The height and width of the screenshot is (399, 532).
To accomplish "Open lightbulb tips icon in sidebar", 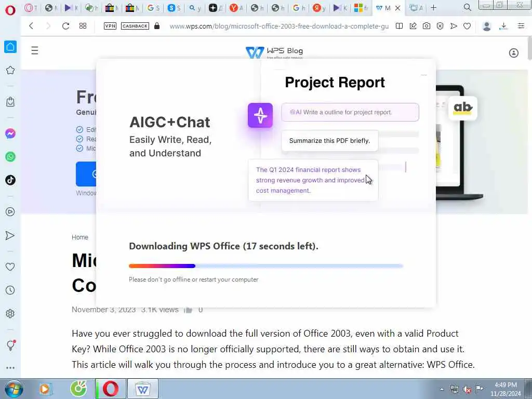I will pos(10,345).
